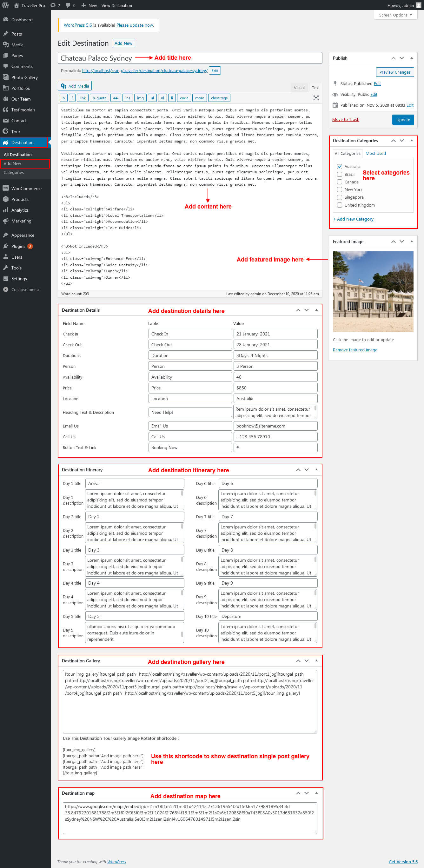The image size is (424, 868).
Task: Collapse the Featured image panel
Action: (412, 241)
